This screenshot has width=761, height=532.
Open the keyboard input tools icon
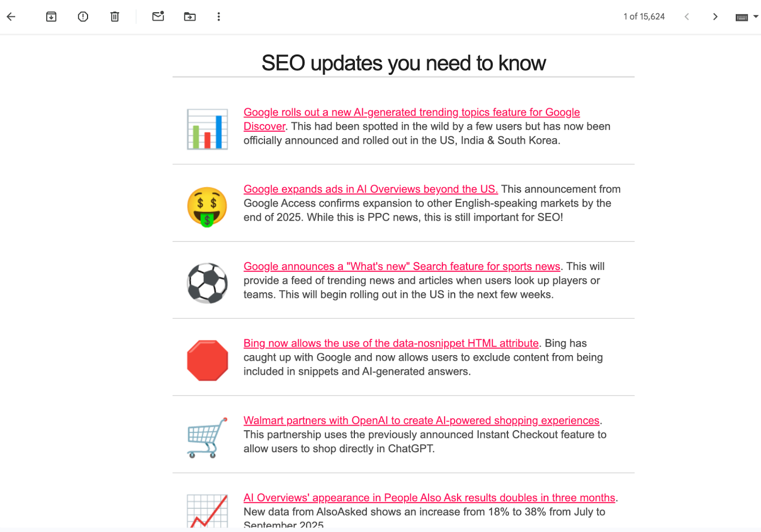tap(741, 18)
